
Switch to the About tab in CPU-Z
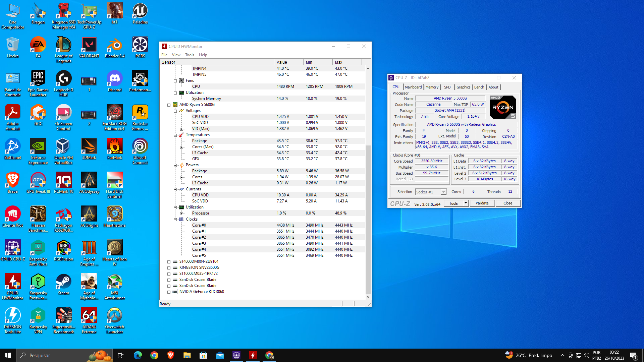[493, 87]
